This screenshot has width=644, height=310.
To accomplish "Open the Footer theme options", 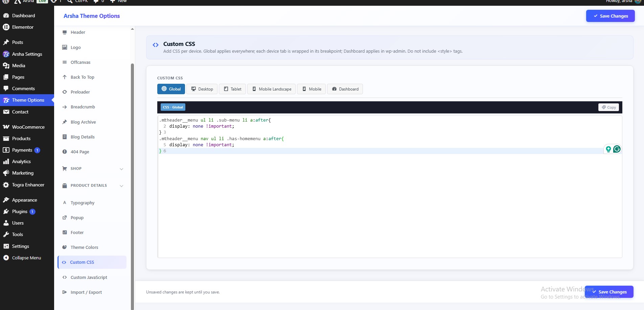I will click(x=77, y=232).
